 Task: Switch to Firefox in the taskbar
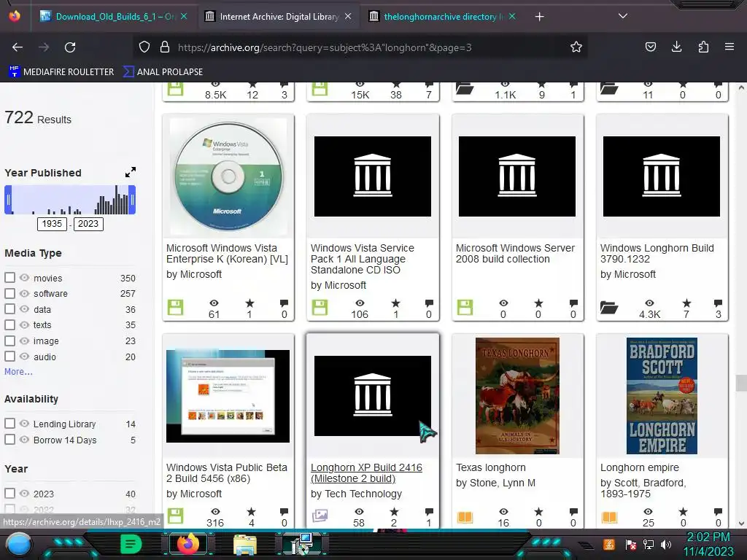coord(187,544)
